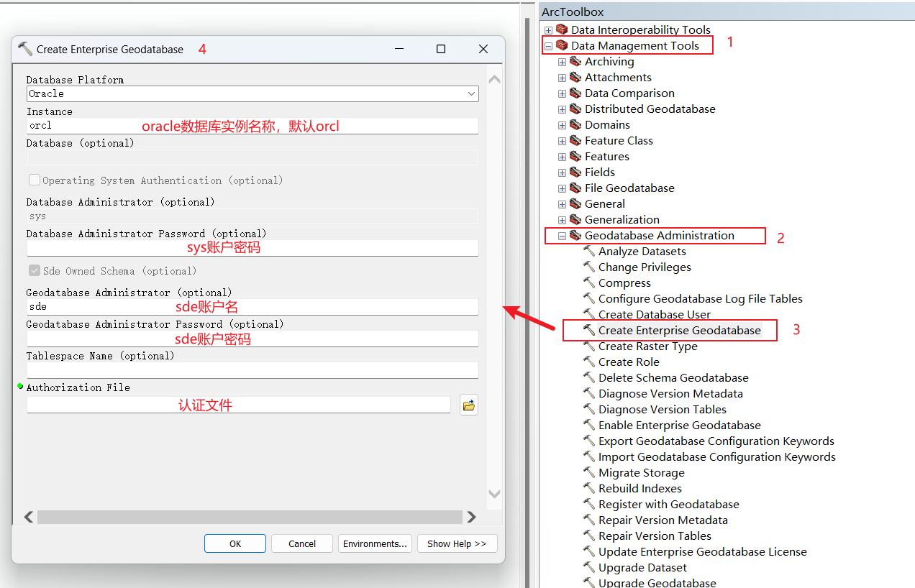Expand the Data Comparison toolset
The image size is (915, 588).
tap(562, 93)
